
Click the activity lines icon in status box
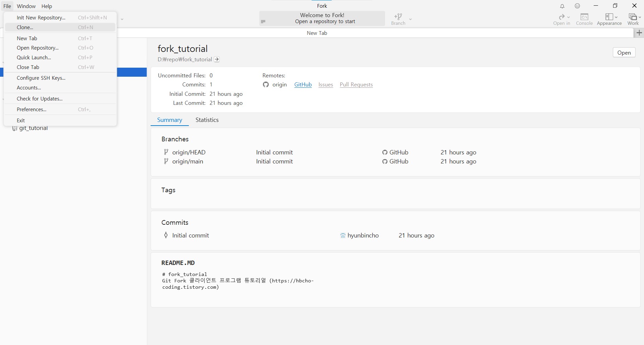[263, 21]
